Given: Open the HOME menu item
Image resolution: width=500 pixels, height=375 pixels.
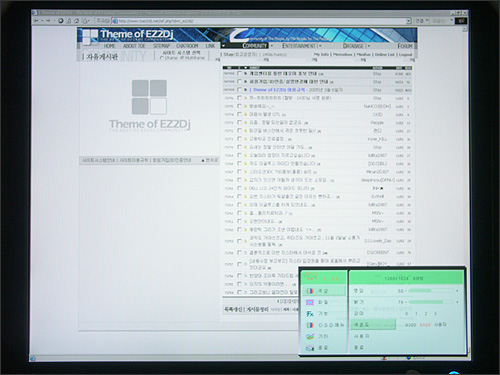Looking at the screenshot, I should 109,46.
